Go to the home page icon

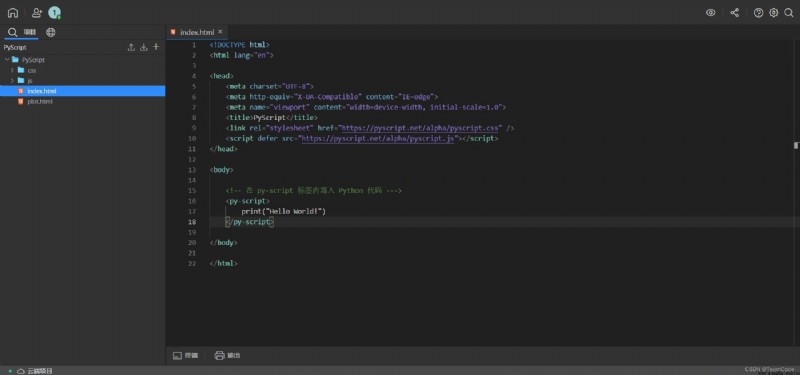coord(13,13)
